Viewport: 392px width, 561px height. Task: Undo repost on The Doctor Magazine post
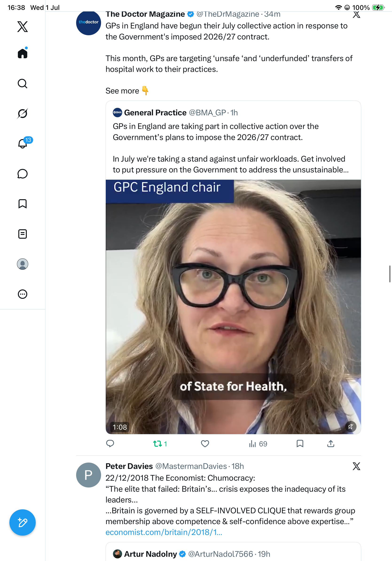coord(160,444)
